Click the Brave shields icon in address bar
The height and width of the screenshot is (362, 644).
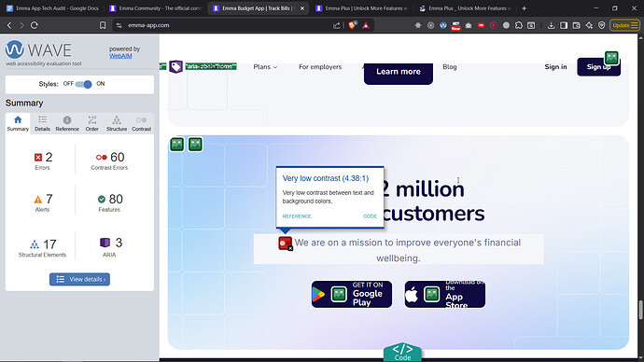point(352,25)
